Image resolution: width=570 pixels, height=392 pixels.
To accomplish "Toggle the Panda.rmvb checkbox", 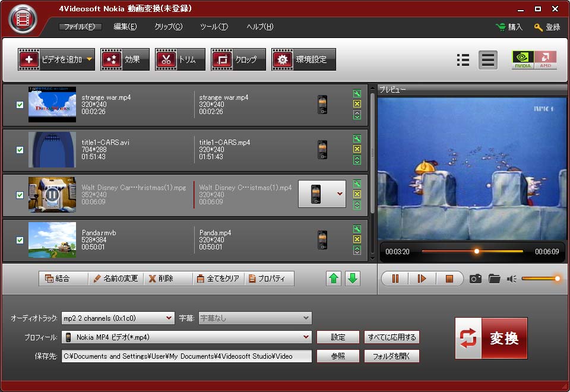I will [x=20, y=240].
